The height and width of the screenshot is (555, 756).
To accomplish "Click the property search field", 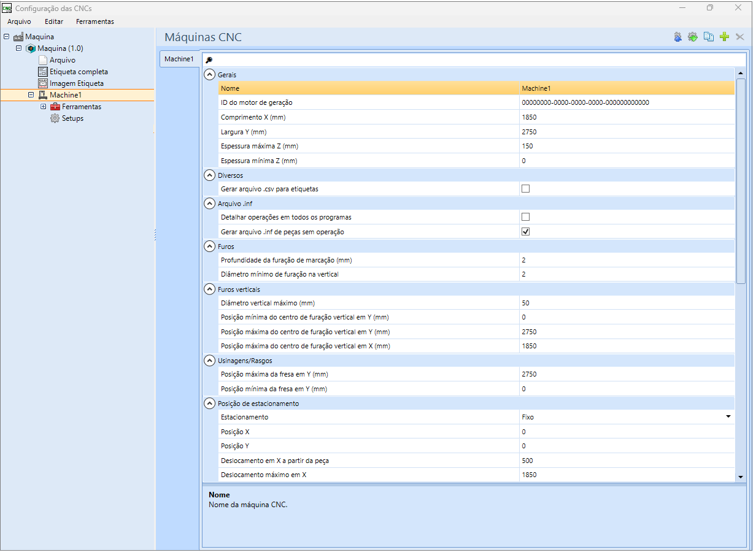I will click(x=474, y=60).
